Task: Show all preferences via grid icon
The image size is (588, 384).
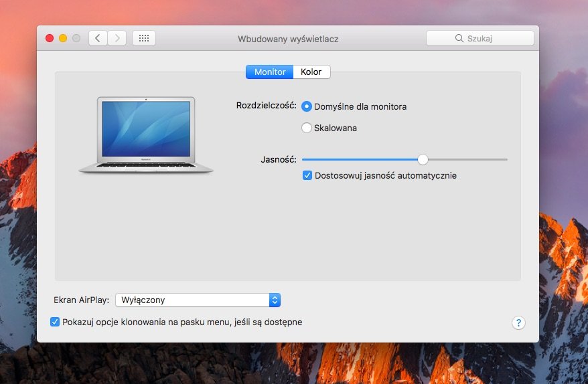Action: point(144,38)
